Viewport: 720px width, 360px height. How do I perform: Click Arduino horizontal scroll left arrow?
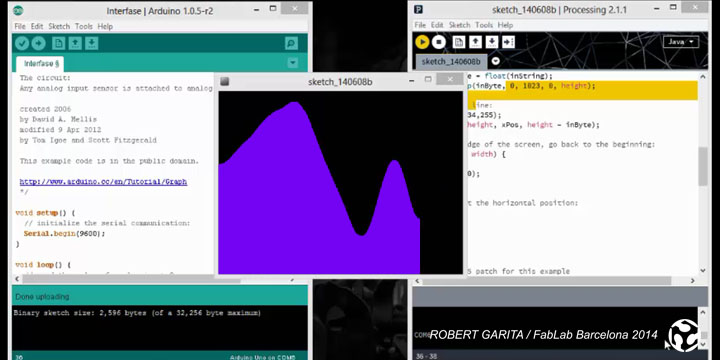[x=17, y=279]
